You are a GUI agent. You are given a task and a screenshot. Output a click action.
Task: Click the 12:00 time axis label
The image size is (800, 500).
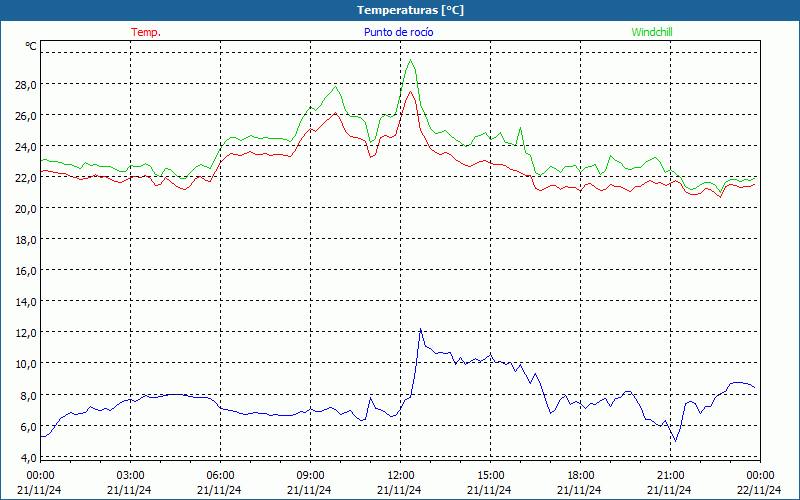401,476
